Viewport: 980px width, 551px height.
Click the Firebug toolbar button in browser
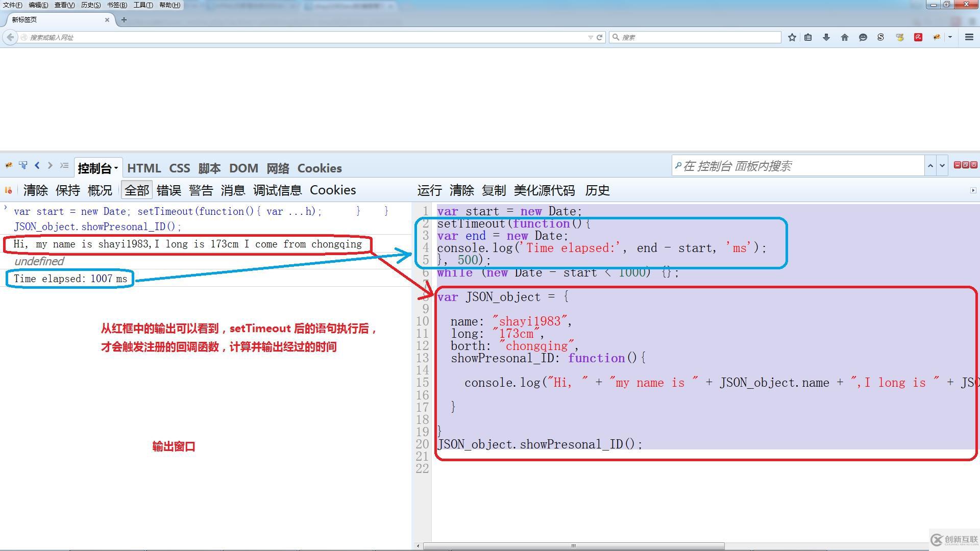pos(937,37)
